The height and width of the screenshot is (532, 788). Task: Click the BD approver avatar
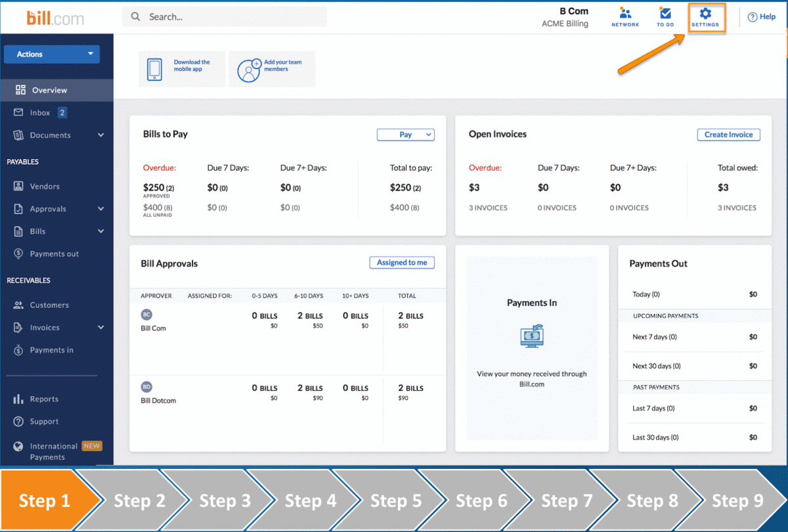pyautogui.click(x=146, y=387)
